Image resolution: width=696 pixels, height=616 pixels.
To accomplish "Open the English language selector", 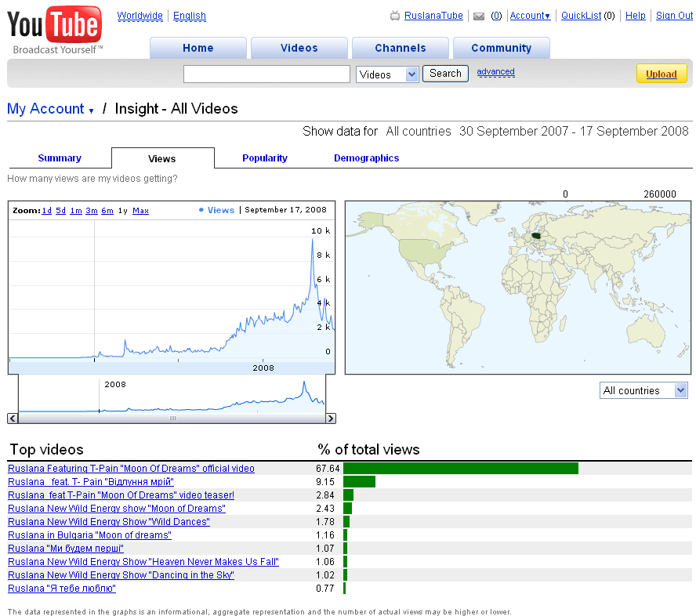I will point(190,16).
